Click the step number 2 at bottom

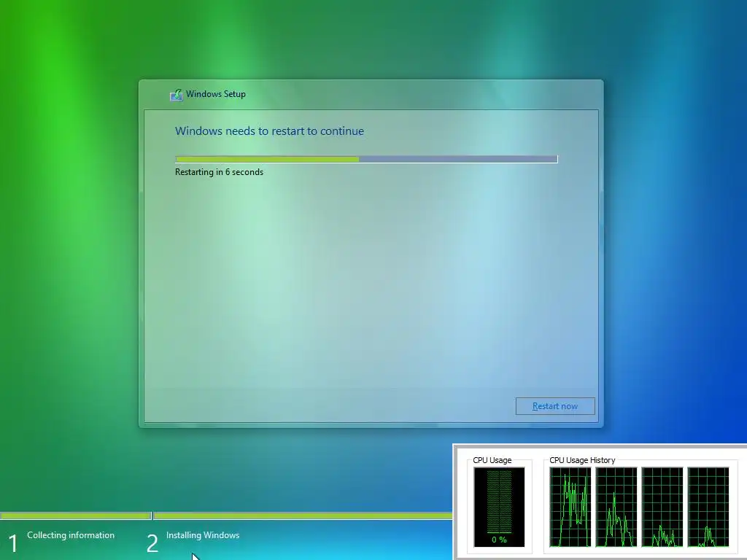point(152,543)
